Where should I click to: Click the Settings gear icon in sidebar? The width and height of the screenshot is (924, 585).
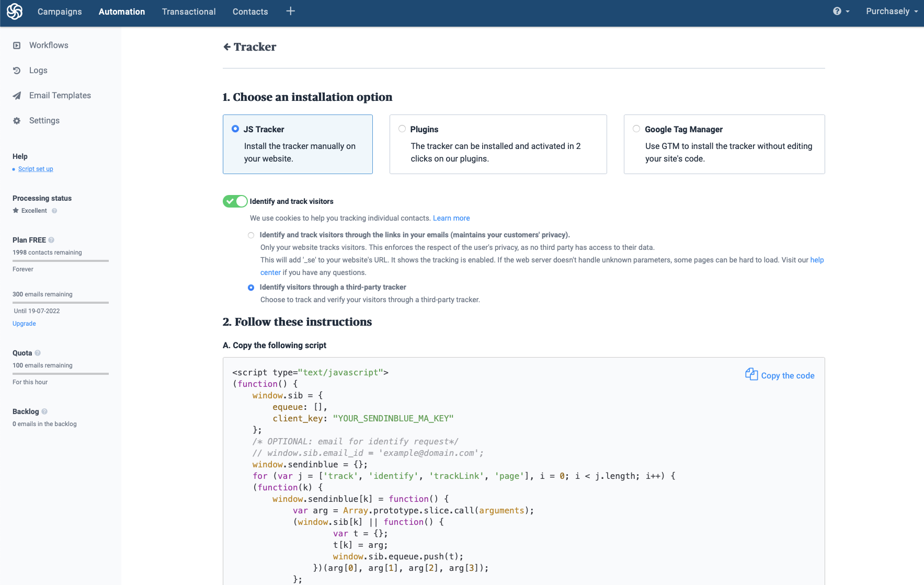[x=17, y=121]
